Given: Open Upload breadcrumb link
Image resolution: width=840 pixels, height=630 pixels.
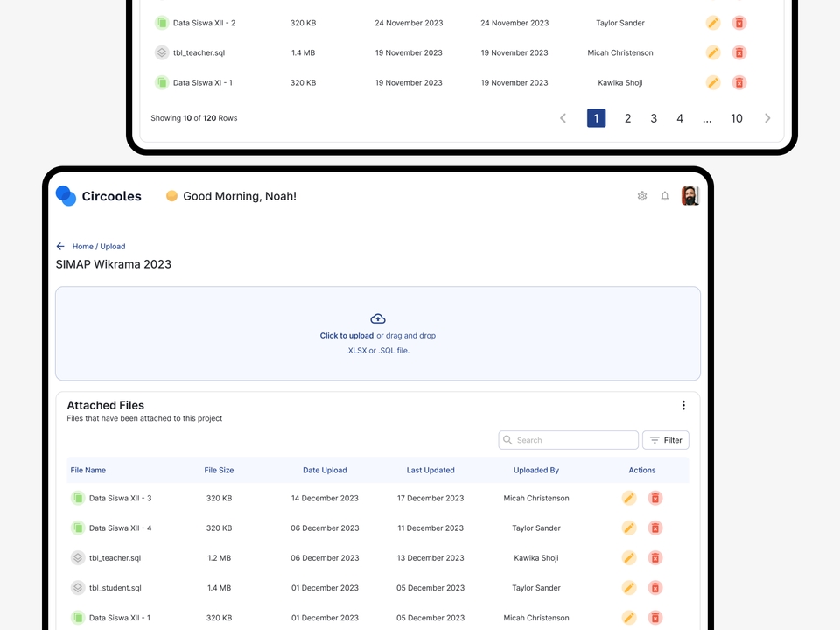Looking at the screenshot, I should tap(113, 247).
